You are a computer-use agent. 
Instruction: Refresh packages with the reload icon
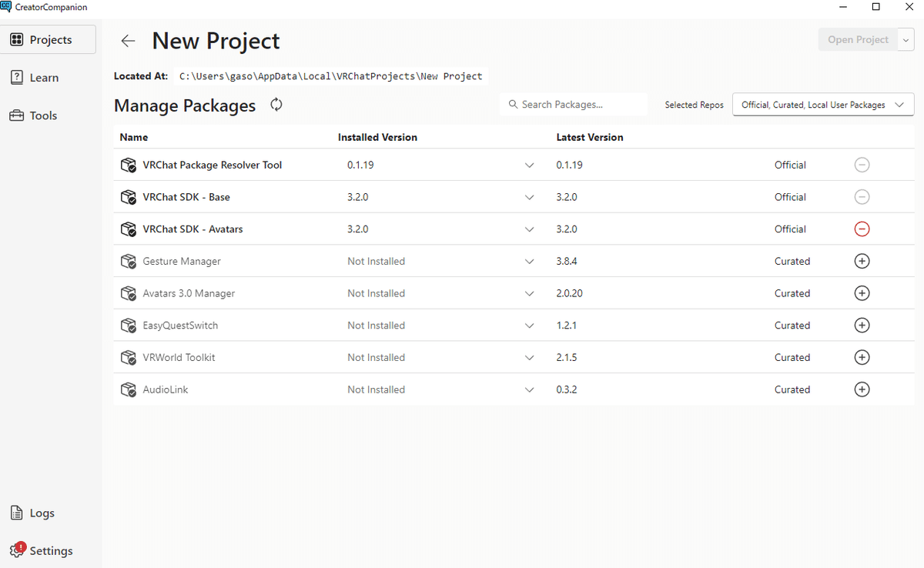[276, 105]
